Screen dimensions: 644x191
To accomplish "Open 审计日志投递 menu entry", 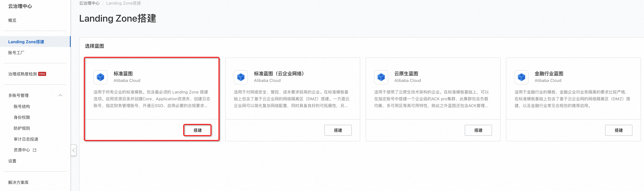I will click(26, 139).
